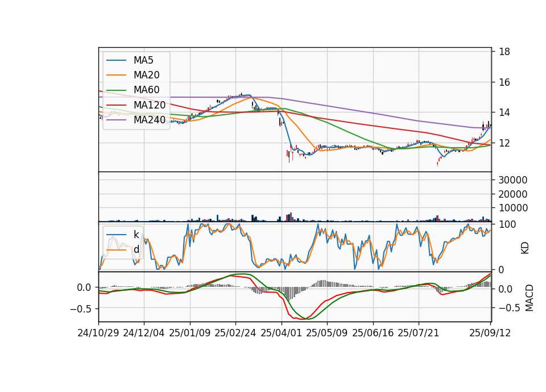
Task: Click the volume axis value 10000
Action: click(513, 208)
